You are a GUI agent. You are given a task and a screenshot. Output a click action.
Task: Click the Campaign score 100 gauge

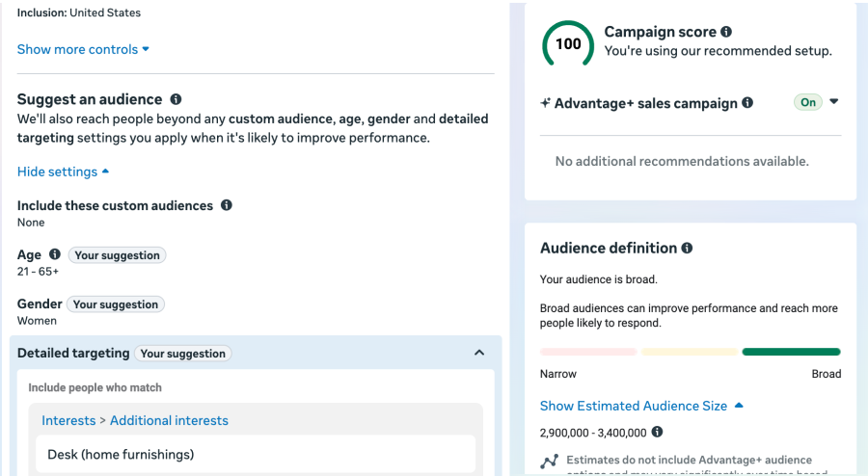tap(568, 43)
